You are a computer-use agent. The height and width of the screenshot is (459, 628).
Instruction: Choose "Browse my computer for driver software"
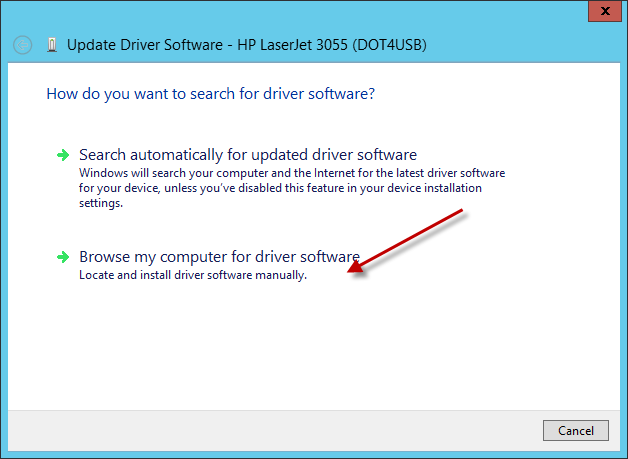pos(219,257)
